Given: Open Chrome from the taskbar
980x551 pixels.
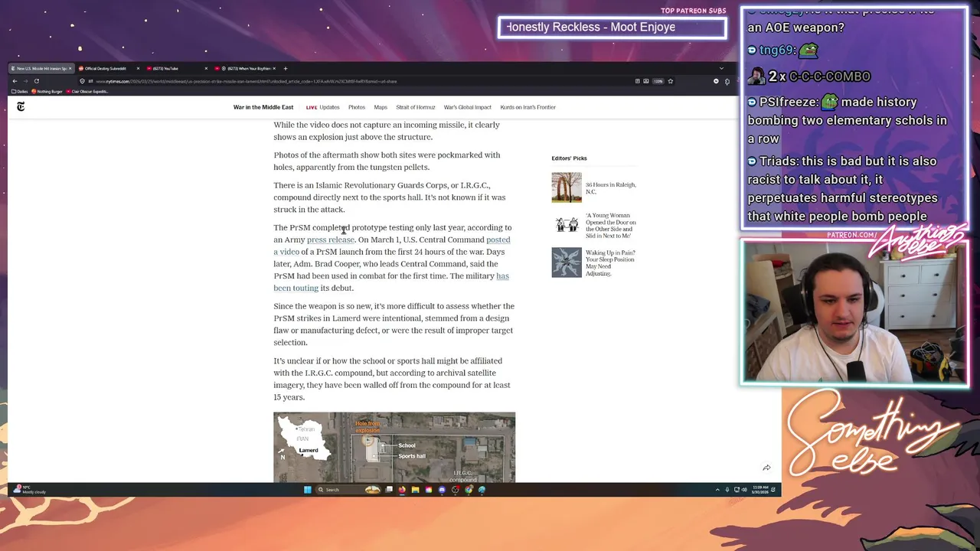Looking at the screenshot, I should click(469, 490).
